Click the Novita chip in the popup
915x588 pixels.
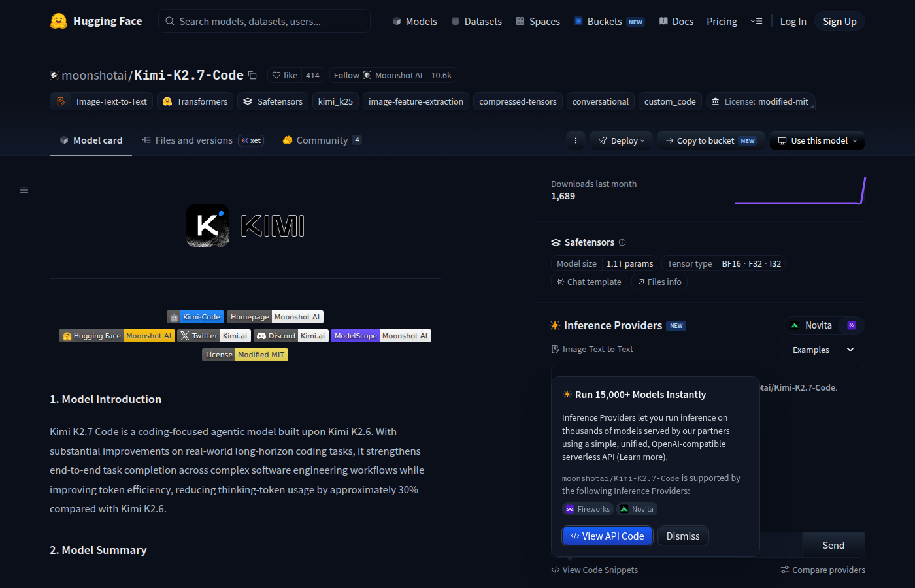pos(637,509)
